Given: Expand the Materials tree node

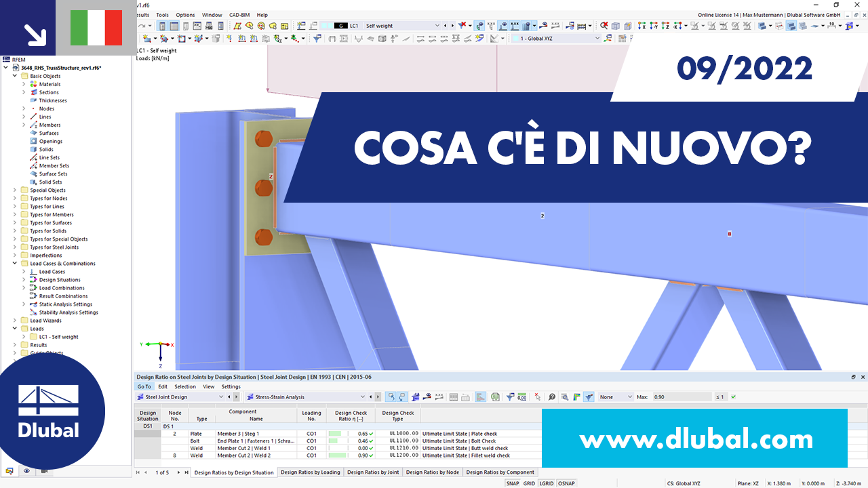Looking at the screenshot, I should pyautogui.click(x=24, y=84).
